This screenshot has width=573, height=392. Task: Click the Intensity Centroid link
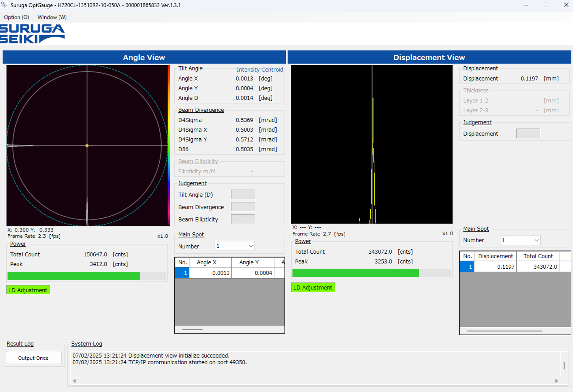click(x=260, y=70)
